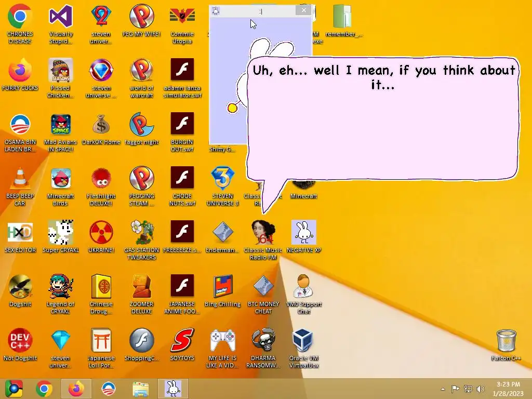Open Google Chrome from the taskbar
The width and height of the screenshot is (532, 399).
tap(44, 389)
